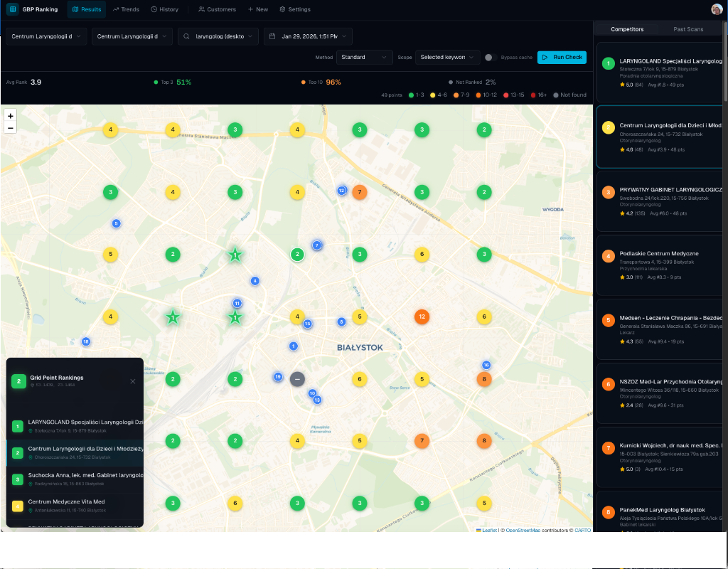Screen dimensions: 728x569
Task: Click the yellow 4-6 legend dot
Action: click(x=433, y=95)
